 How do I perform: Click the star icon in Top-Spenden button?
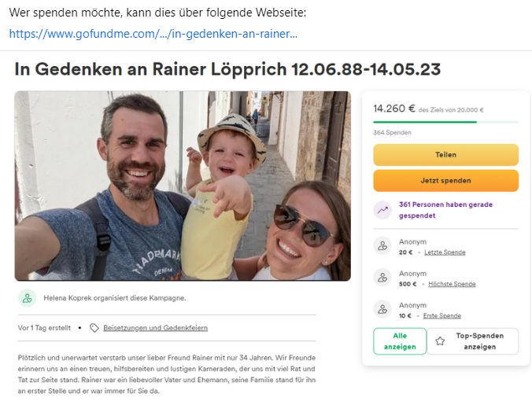[440, 341]
